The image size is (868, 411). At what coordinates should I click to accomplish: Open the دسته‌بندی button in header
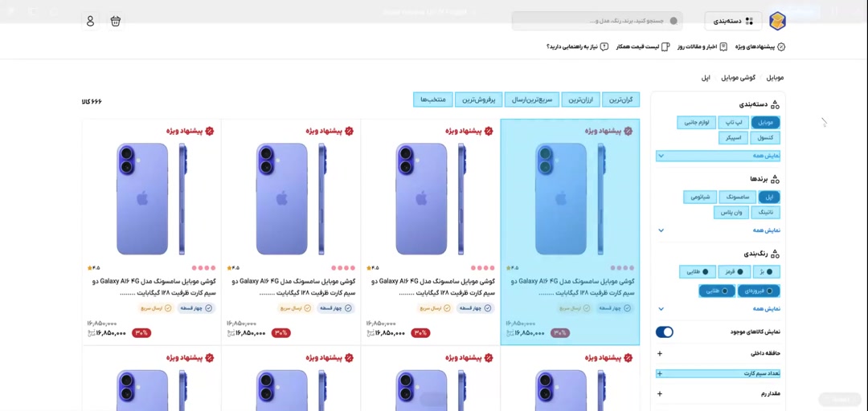[733, 21]
